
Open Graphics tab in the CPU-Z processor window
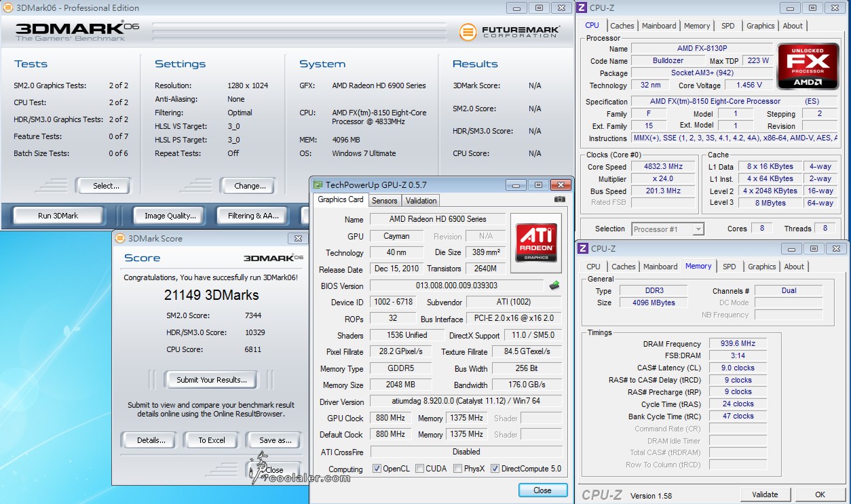761,26
